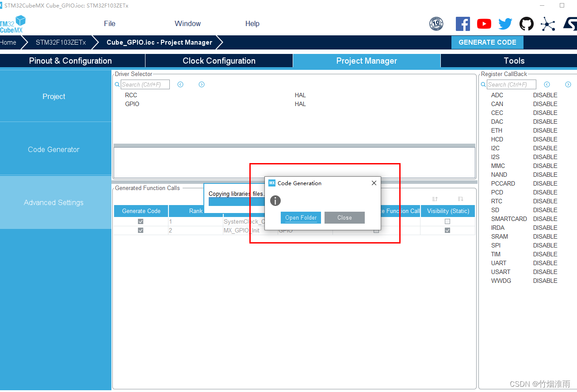Select the USART callback entry
Screen dimensions: 577x392
click(x=501, y=272)
